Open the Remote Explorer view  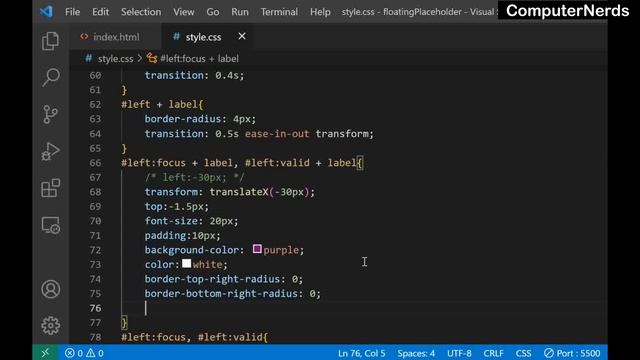(x=51, y=225)
